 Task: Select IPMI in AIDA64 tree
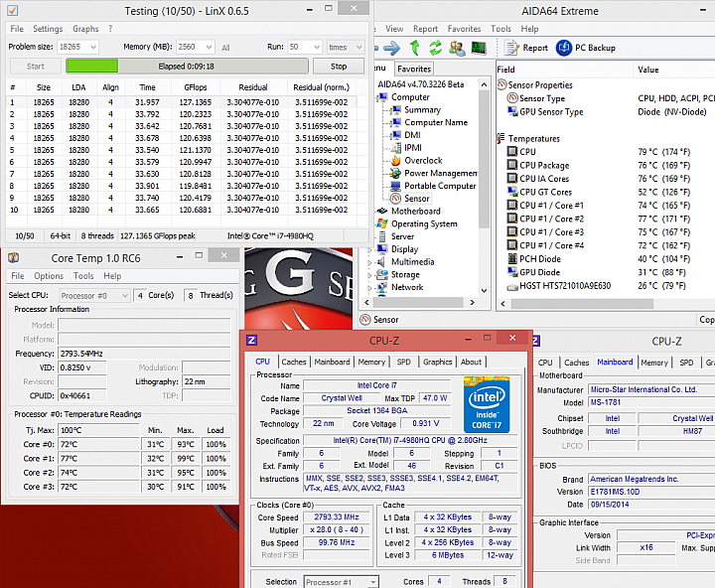(413, 148)
